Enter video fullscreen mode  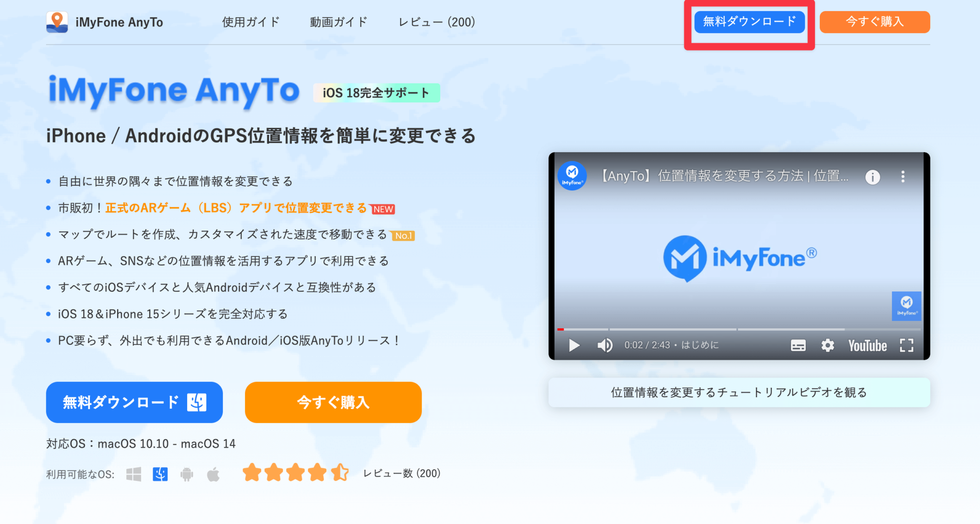pos(907,345)
